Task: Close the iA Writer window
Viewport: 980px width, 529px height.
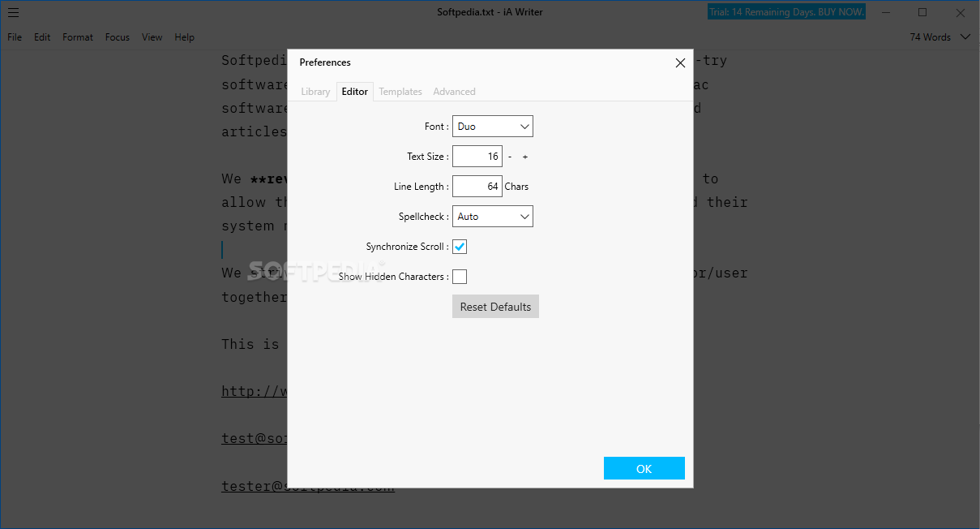Action: tap(960, 12)
